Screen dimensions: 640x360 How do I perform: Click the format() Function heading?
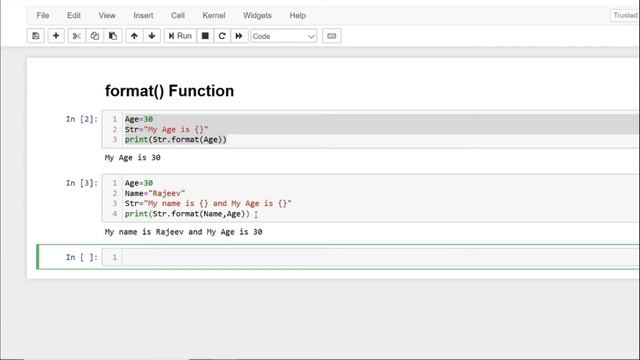click(169, 91)
